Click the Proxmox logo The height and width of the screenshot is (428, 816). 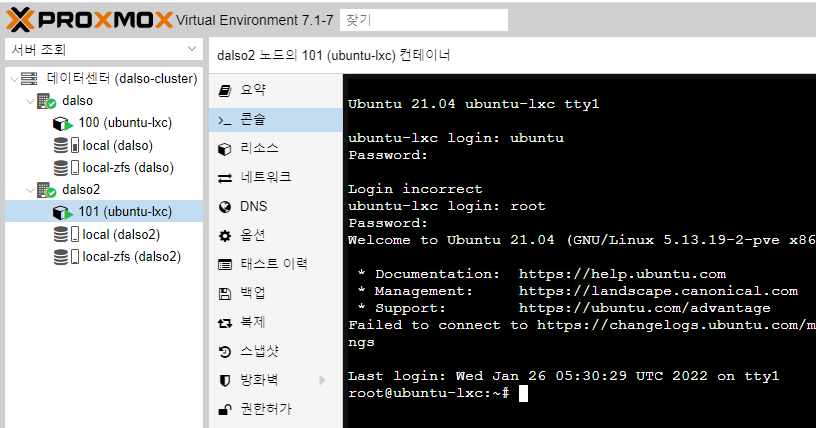click(x=90, y=20)
